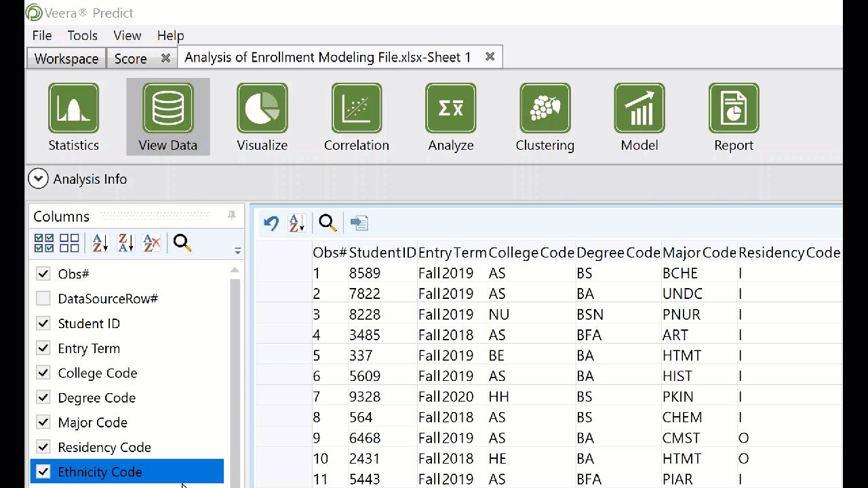The image size is (868, 488).
Task: Open the Statistics view
Action: point(73,117)
